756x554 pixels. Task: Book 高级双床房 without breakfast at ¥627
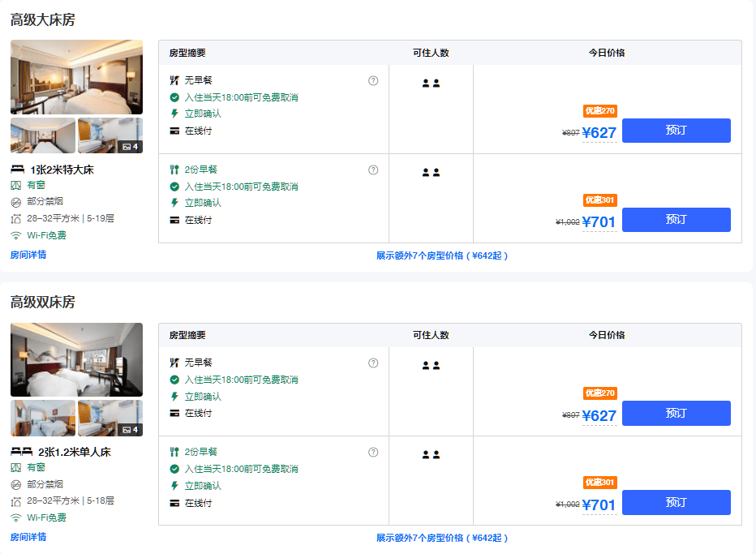click(x=676, y=413)
